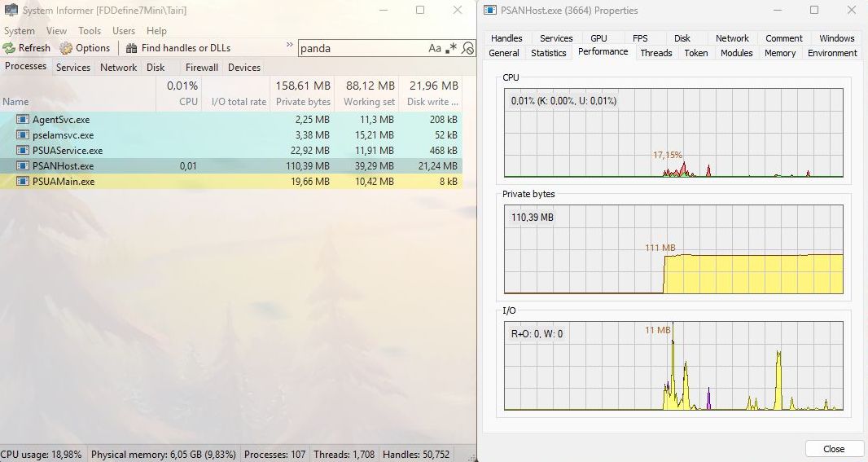Click the Refresh toolbar icon
This screenshot has width=868, height=462.
click(x=9, y=48)
